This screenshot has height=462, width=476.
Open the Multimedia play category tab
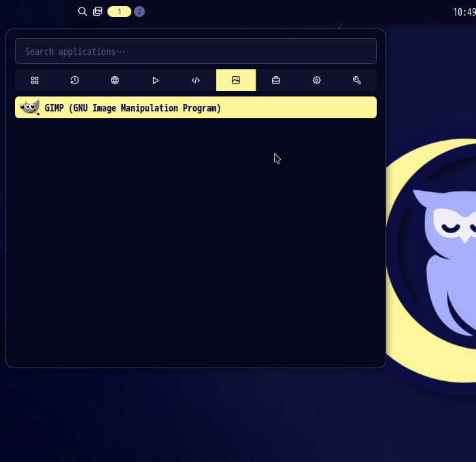pyautogui.click(x=156, y=80)
